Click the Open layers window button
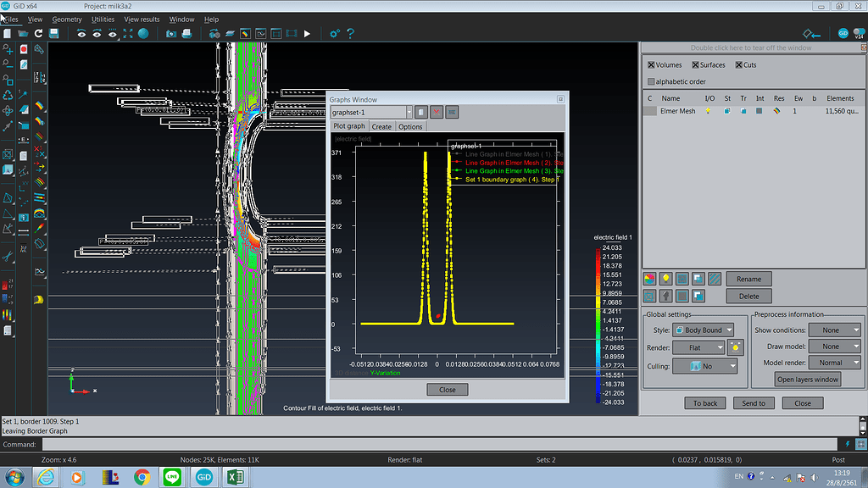 click(x=808, y=379)
